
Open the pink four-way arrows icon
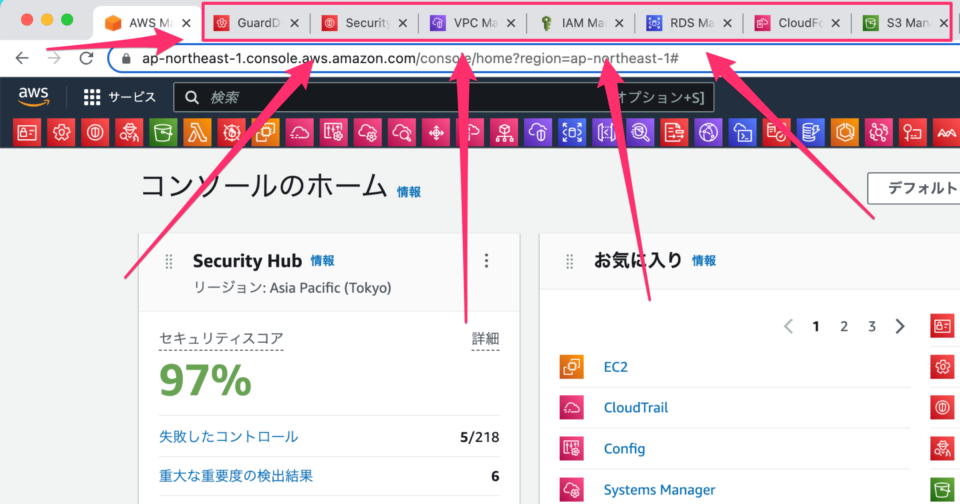coord(436,132)
